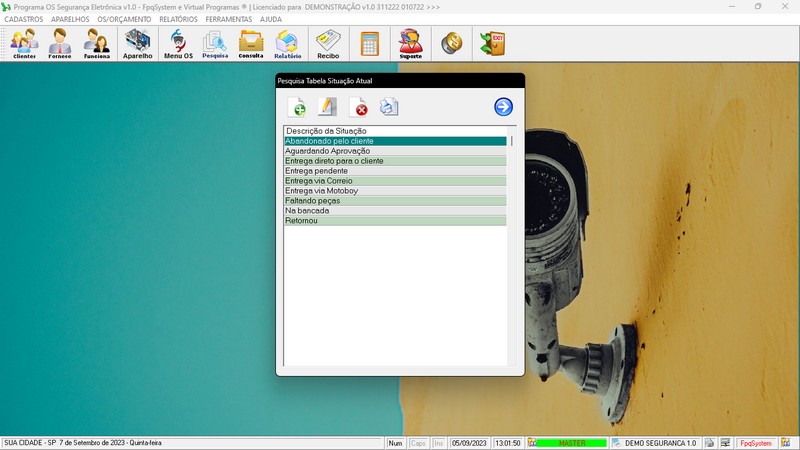This screenshot has width=800, height=450.
Task: Open the Suporte support icon
Action: coord(411,44)
